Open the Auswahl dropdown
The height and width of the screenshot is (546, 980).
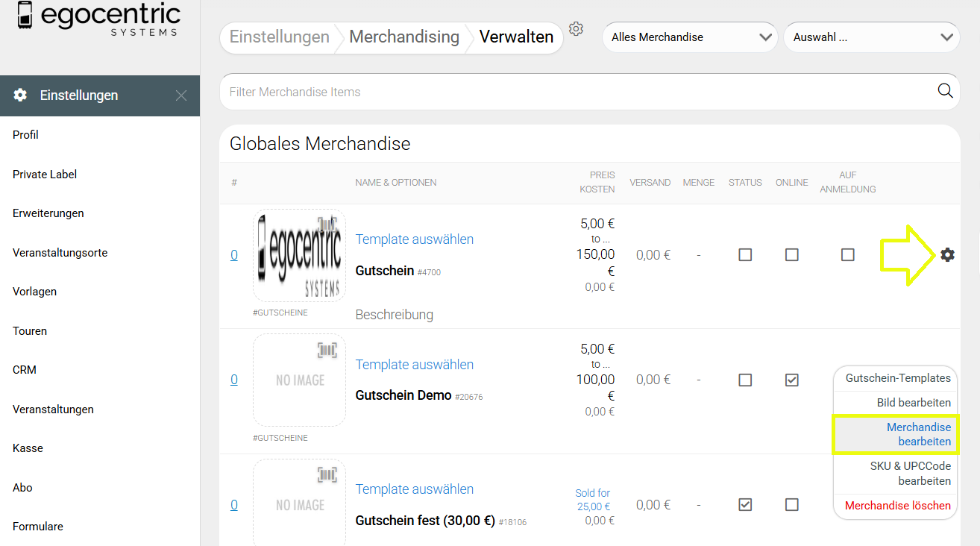pos(871,37)
